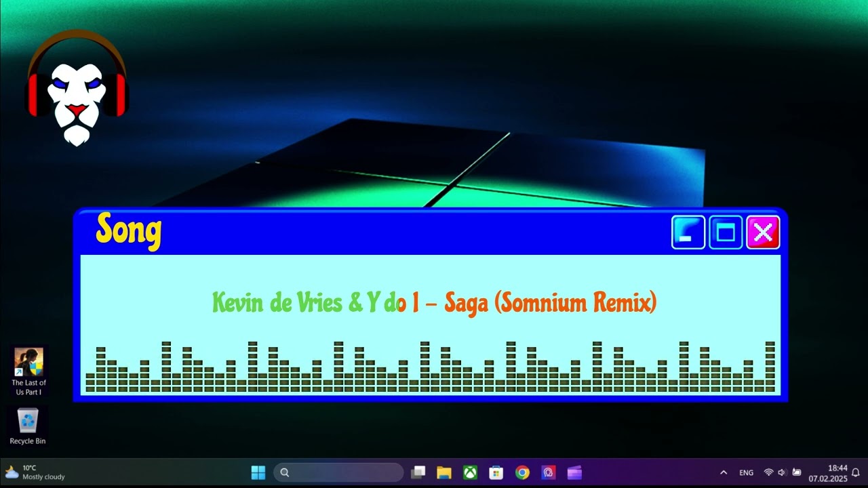Open Task View from the taskbar

418,472
